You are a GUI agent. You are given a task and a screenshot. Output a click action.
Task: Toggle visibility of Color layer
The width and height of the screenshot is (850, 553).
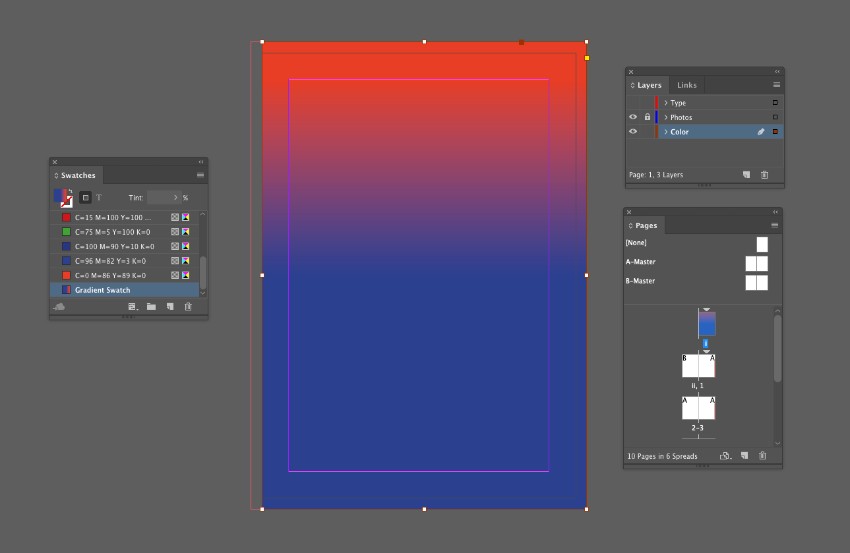(633, 132)
